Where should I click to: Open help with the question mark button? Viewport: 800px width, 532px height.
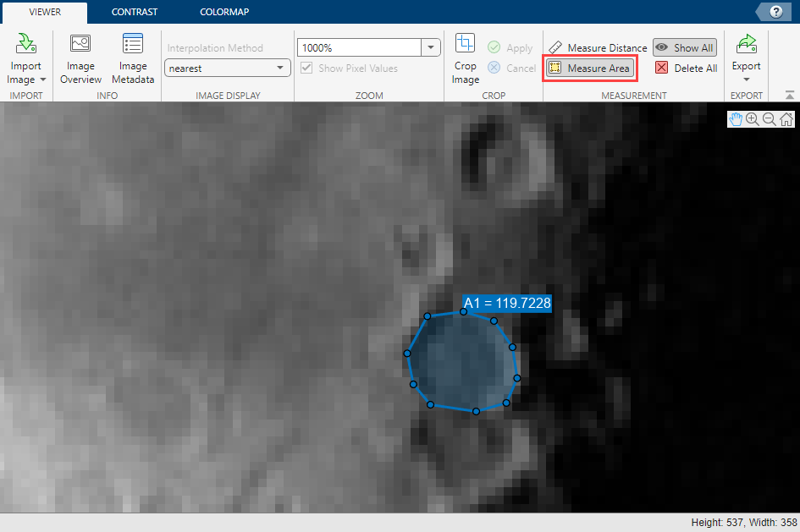[775, 12]
